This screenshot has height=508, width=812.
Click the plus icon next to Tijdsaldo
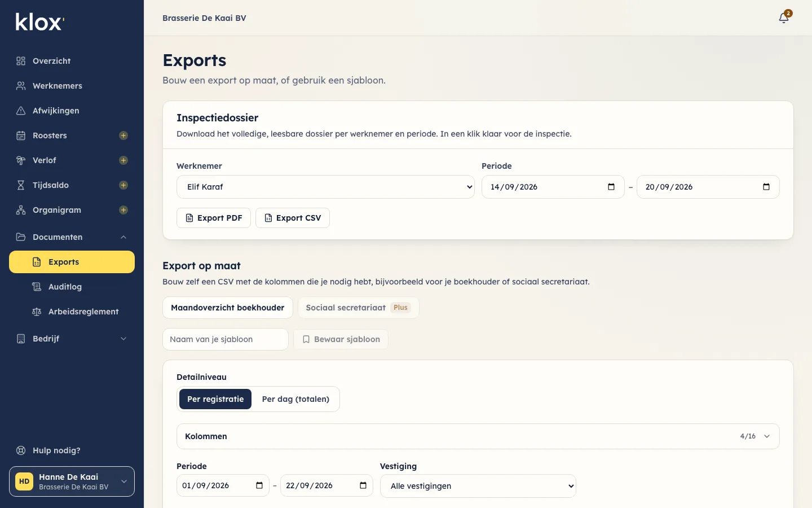[x=123, y=185]
